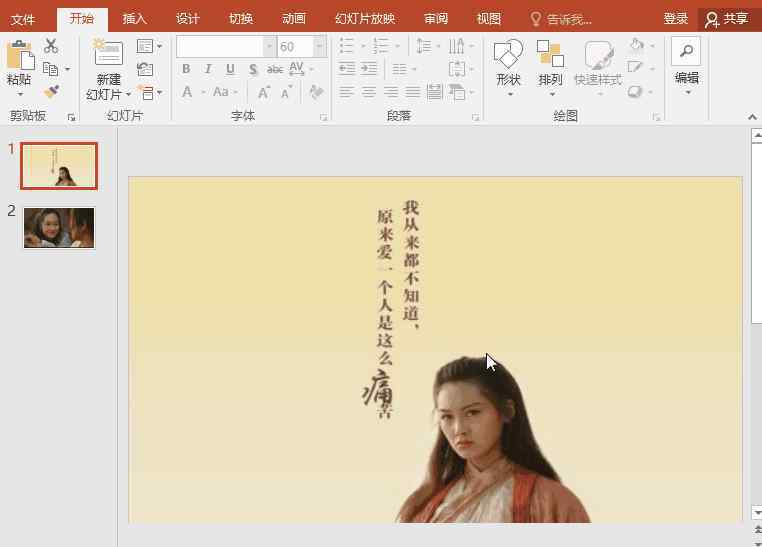Open Clipboard pane dialog launcher
762x547 pixels.
coord(71,117)
